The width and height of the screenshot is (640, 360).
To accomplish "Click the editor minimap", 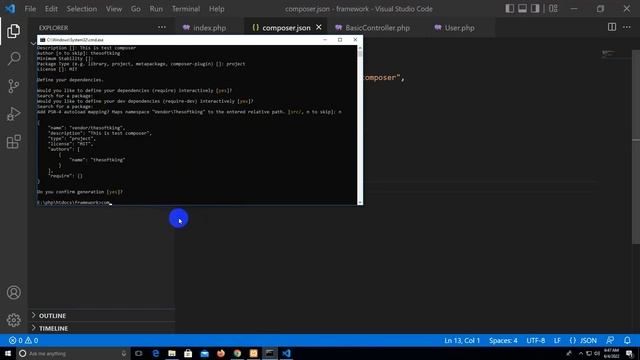I will 615,54.
